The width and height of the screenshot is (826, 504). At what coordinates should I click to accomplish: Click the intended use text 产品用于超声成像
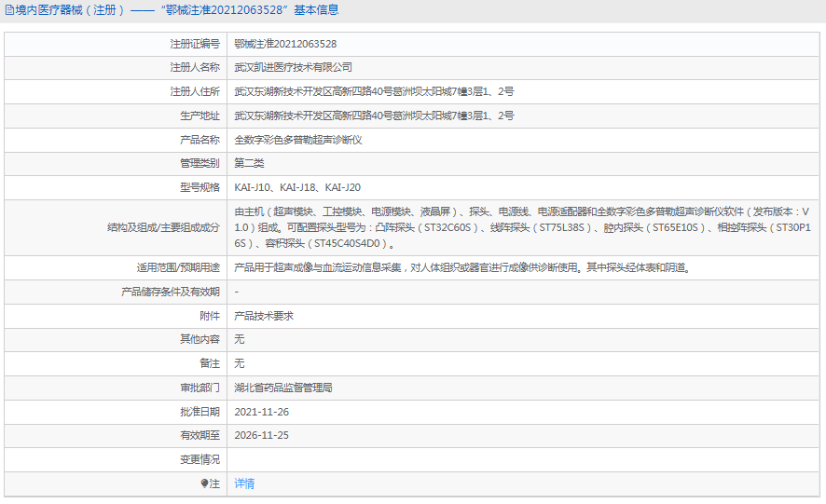(x=462, y=267)
